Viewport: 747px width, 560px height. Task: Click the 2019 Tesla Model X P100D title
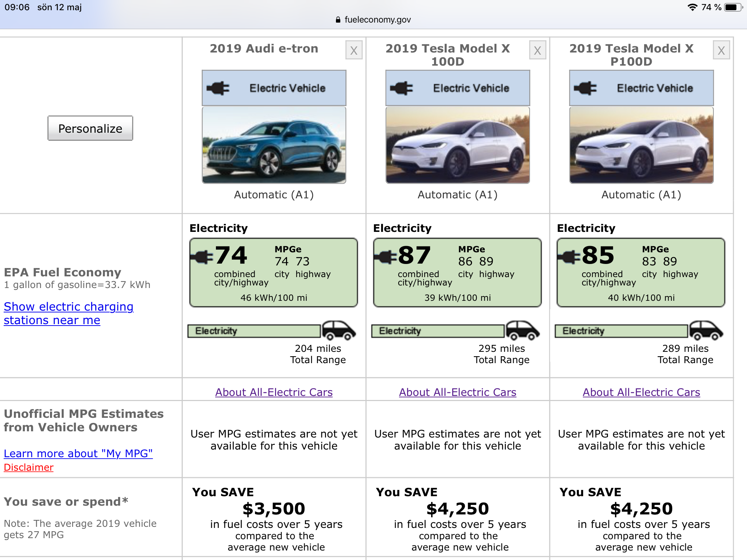(631, 55)
